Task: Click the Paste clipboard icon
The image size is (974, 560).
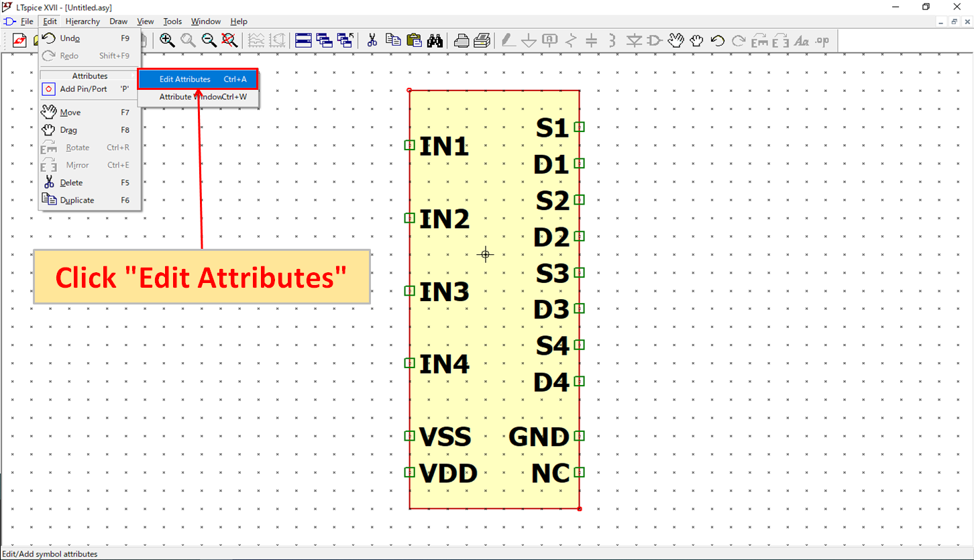Action: point(415,40)
